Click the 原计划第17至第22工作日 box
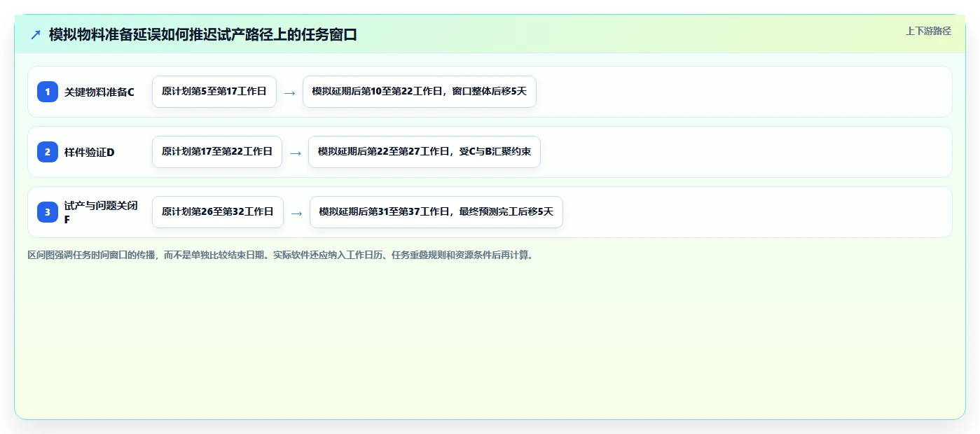980x434 pixels. 217,152
